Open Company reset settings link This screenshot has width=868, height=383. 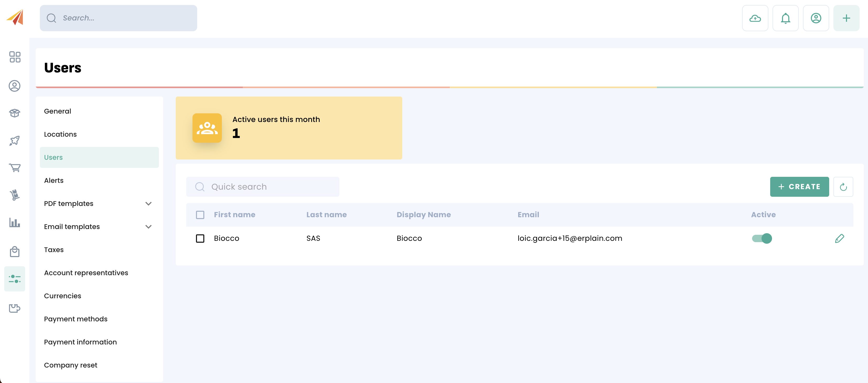[x=71, y=365]
